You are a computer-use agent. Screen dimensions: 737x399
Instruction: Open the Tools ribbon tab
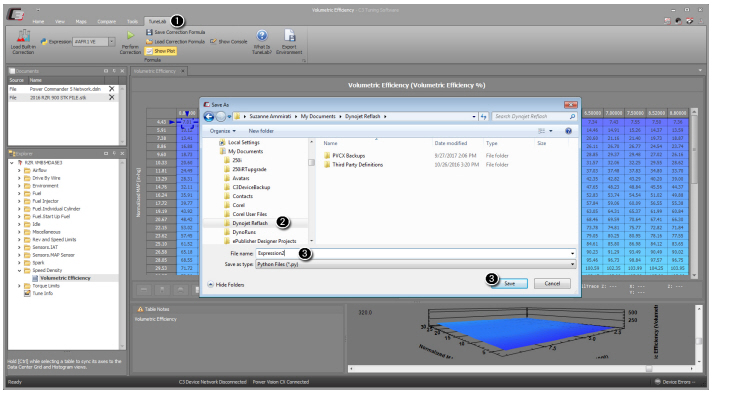(132, 22)
